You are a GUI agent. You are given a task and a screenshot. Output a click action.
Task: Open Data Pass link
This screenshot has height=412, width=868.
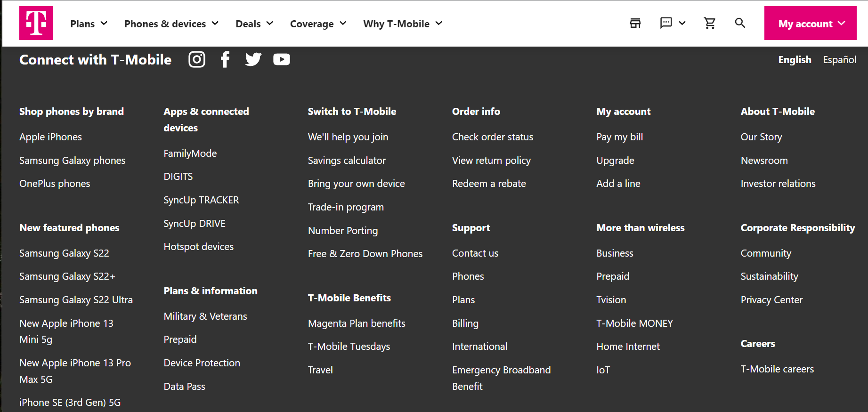[184, 387]
